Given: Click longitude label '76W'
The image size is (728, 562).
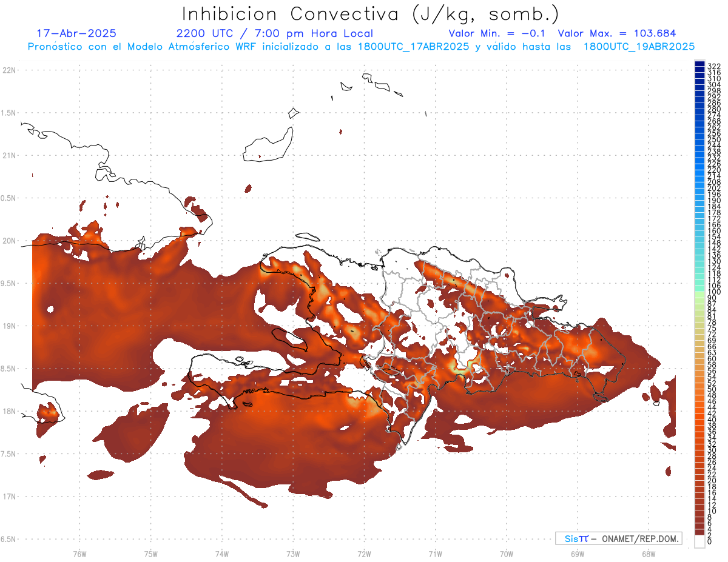Looking at the screenshot, I should (x=79, y=554).
